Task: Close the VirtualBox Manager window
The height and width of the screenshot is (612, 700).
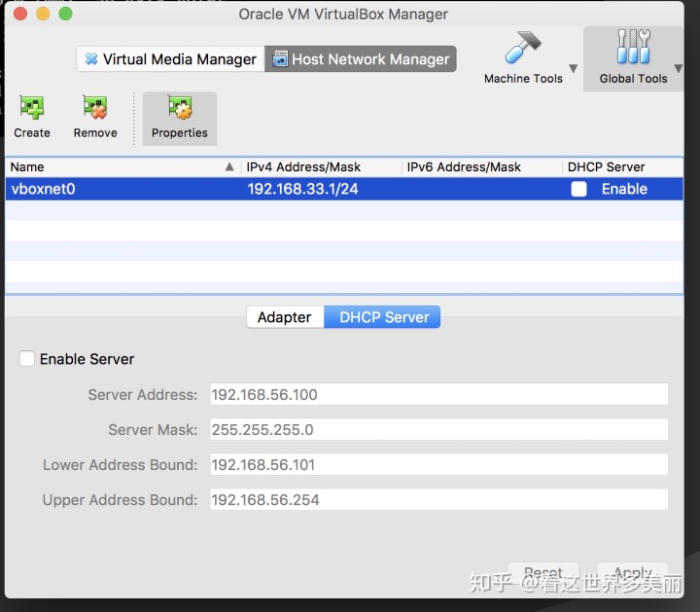Action: click(20, 14)
